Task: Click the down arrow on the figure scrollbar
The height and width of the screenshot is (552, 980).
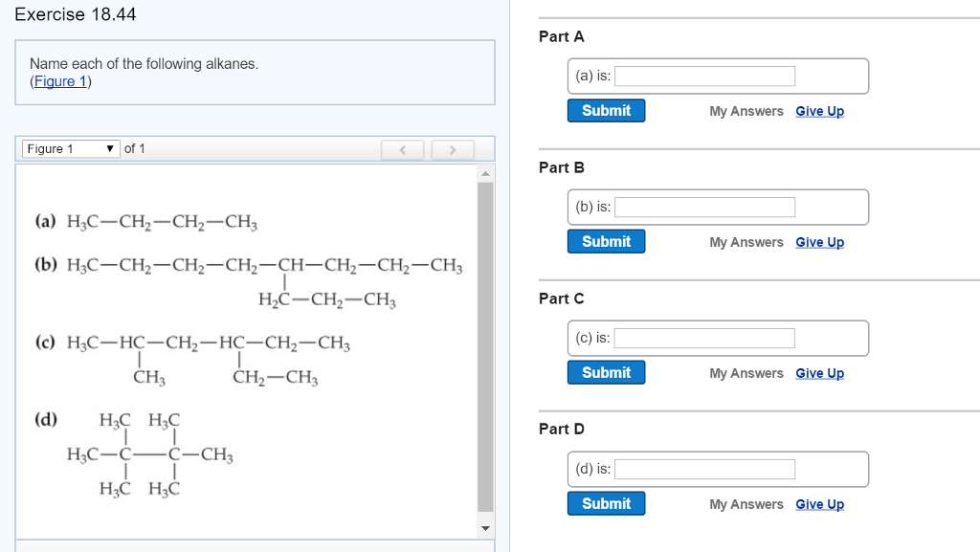Action: click(x=485, y=527)
